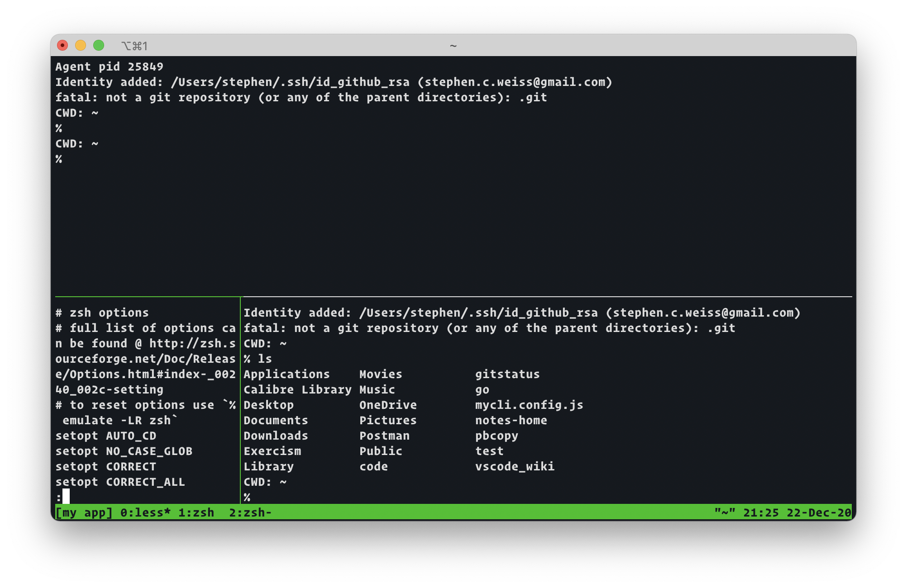Click the yellow minimize window button
This screenshot has width=907, height=588.
81,45
